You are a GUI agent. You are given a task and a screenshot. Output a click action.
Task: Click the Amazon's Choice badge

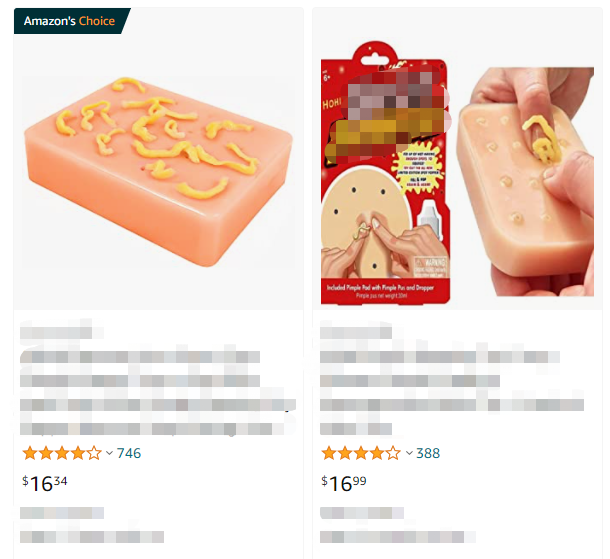[72, 21]
